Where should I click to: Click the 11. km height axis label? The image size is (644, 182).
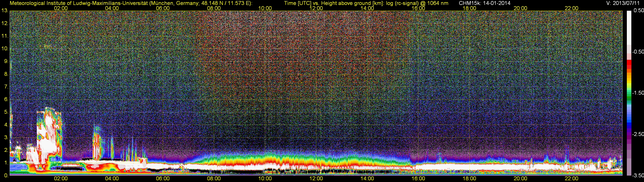(5, 36)
